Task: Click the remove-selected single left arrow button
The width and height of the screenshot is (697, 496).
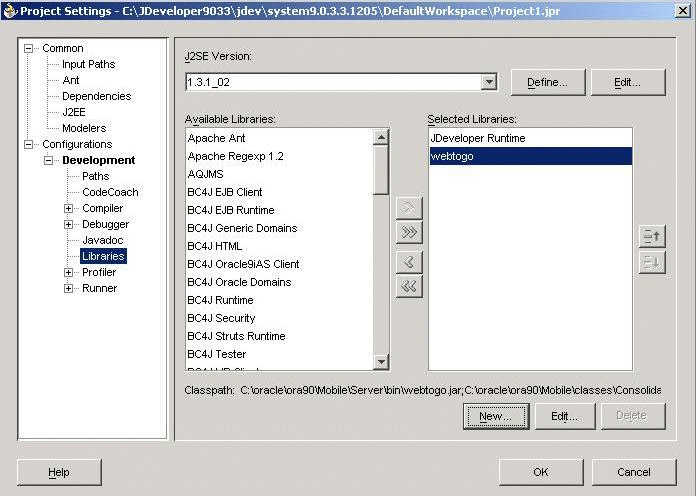Action: point(409,262)
